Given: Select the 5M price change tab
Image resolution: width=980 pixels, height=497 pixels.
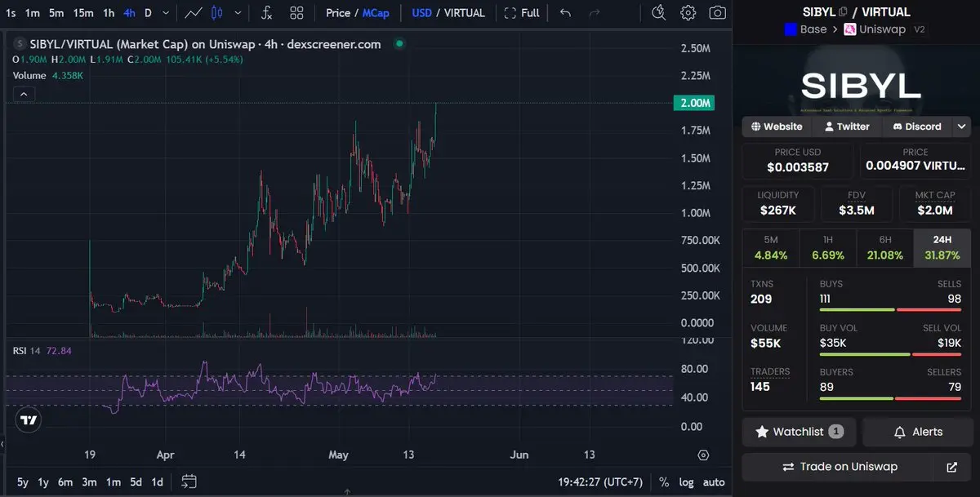Looking at the screenshot, I should pos(771,247).
